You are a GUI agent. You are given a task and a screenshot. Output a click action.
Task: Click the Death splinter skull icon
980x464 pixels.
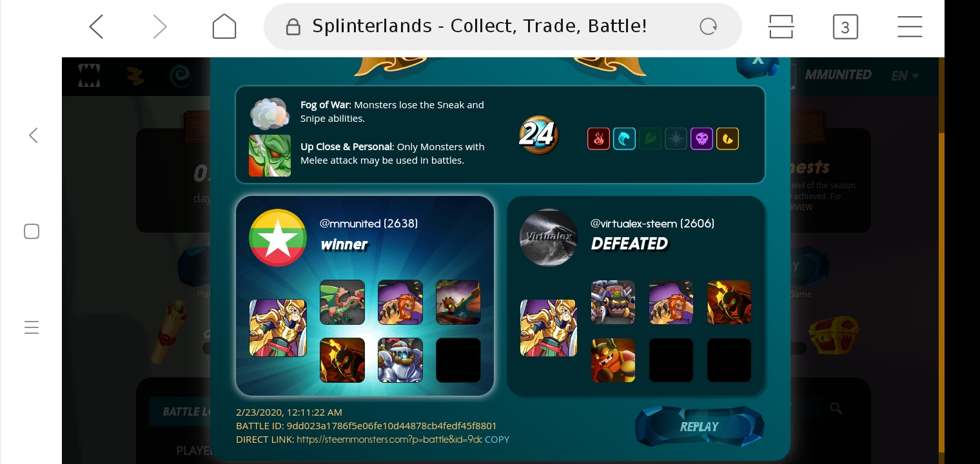click(701, 139)
